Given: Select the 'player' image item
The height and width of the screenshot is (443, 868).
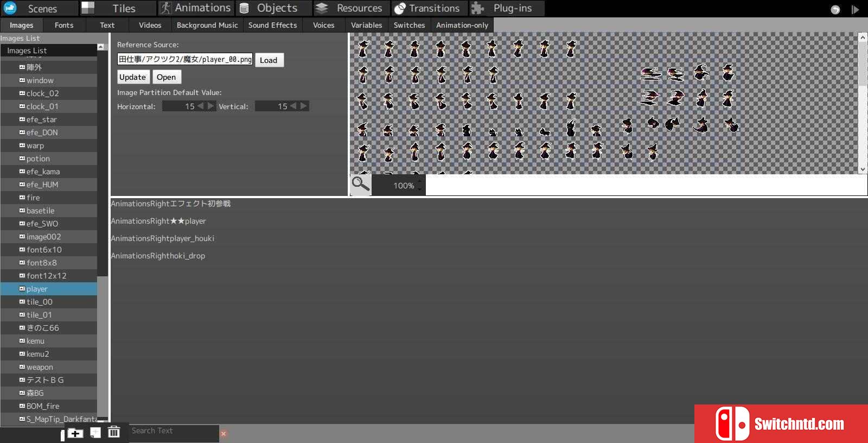Looking at the screenshot, I should [49, 289].
